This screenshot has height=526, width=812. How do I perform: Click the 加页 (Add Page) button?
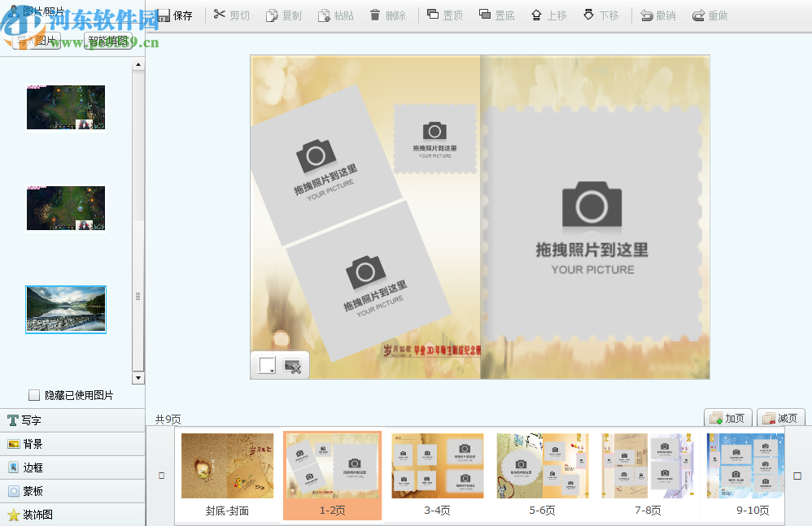tap(727, 417)
